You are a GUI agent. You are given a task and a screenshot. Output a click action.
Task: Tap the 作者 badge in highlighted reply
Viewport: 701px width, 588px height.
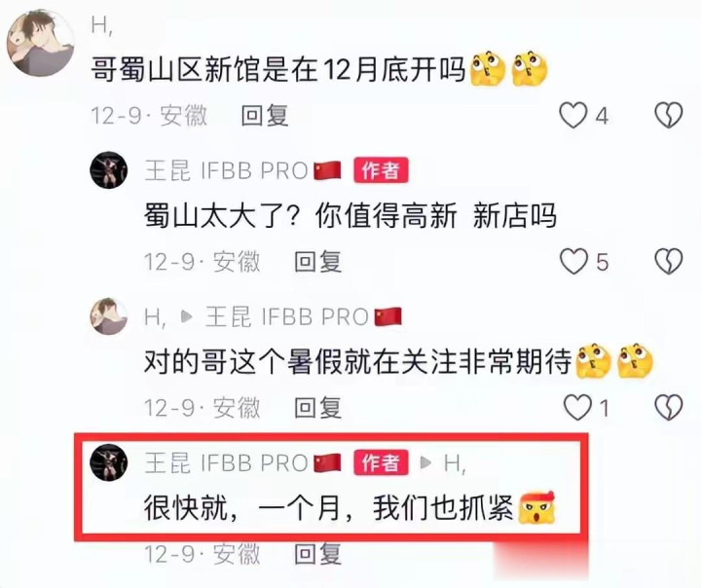point(381,462)
